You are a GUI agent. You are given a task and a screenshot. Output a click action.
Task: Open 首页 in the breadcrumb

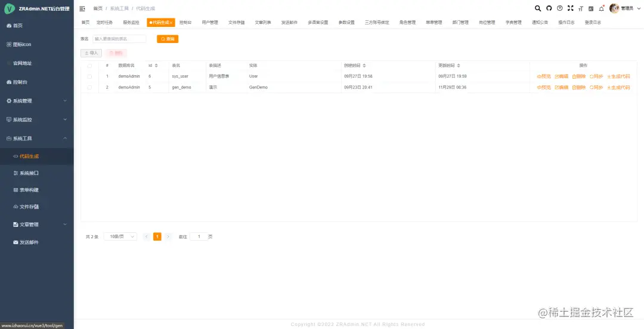click(98, 8)
